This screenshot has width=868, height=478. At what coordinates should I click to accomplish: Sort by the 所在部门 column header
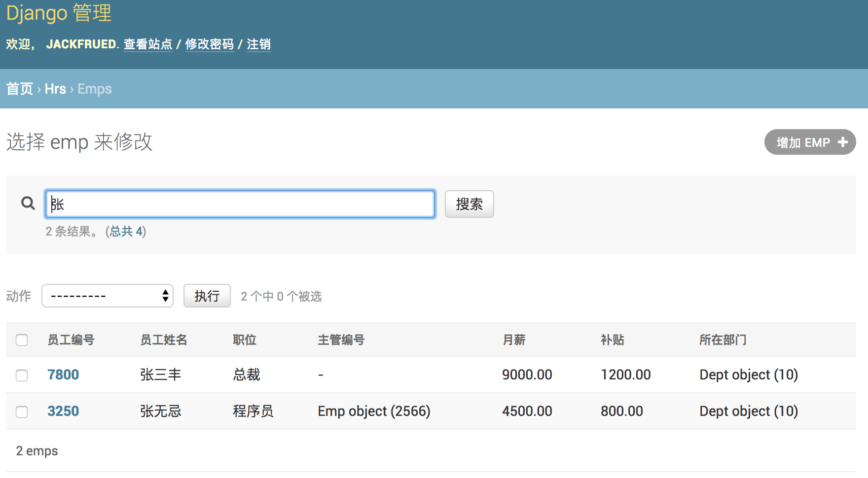point(723,340)
